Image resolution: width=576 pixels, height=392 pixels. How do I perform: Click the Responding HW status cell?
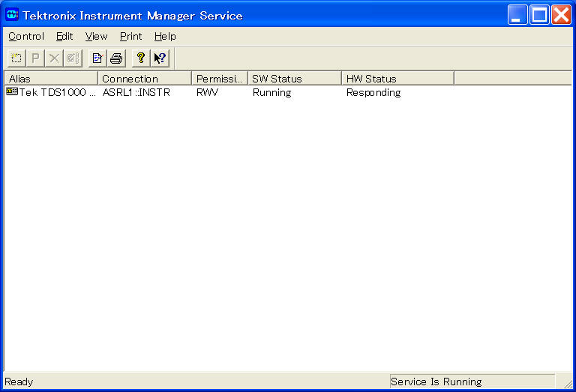coord(373,93)
